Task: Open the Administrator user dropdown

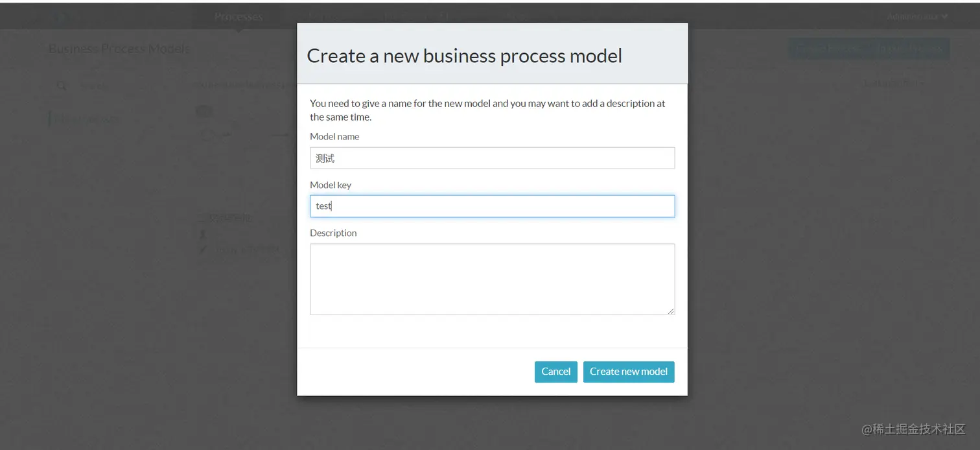Action: [x=917, y=16]
